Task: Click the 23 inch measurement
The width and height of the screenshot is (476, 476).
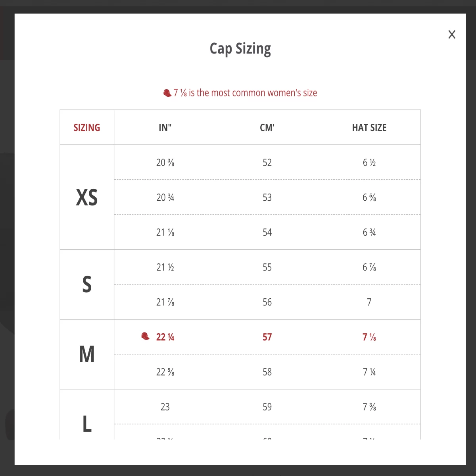Action: (165, 407)
